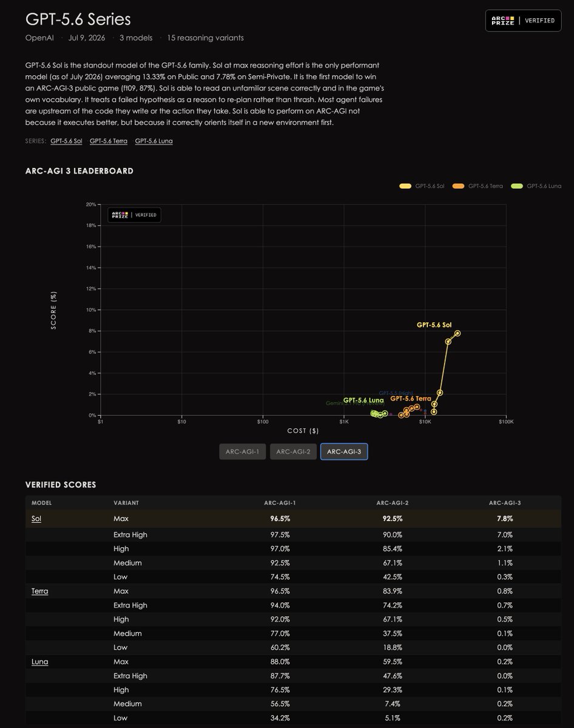Switch chart to ARC-AGI-2 tab
The width and height of the screenshot is (574, 728).
coord(293,451)
